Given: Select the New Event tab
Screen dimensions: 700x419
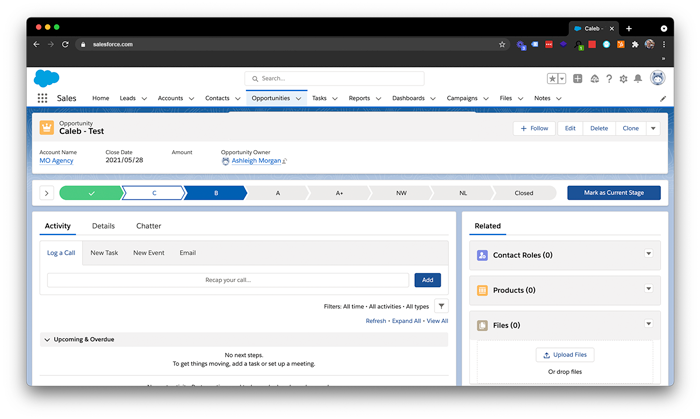Looking at the screenshot, I should (x=149, y=253).
